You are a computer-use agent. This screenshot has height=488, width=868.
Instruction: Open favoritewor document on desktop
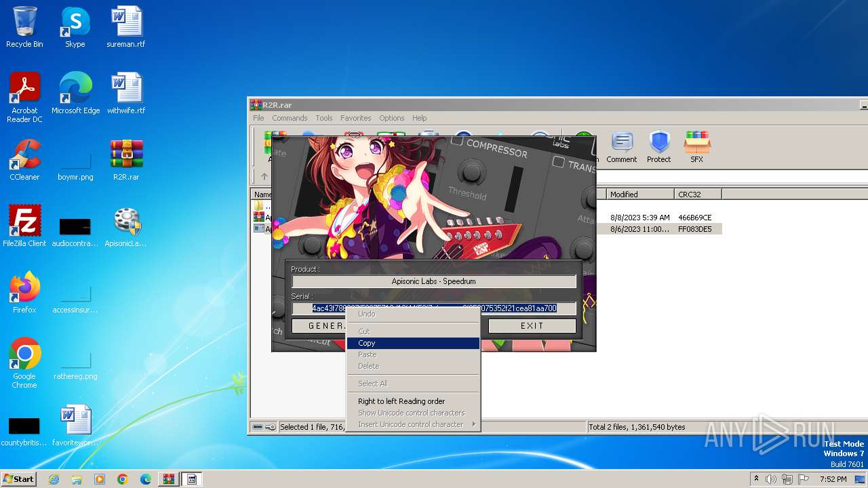coord(75,426)
